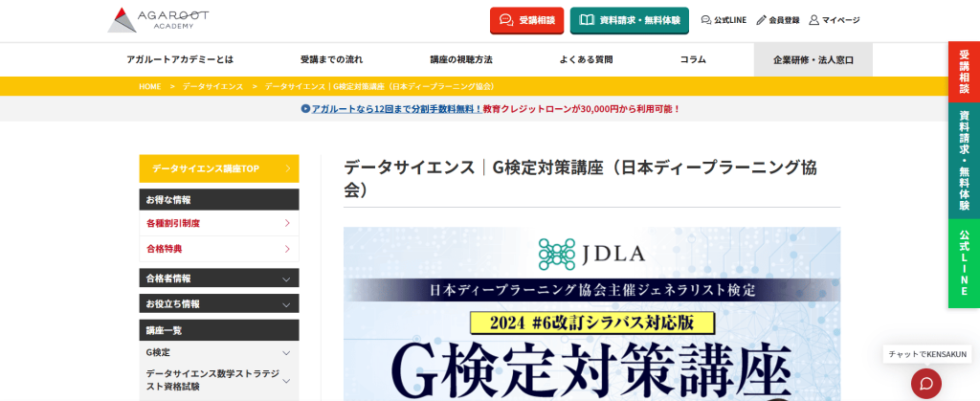Viewport: 980px width, 401px height.
Task: Open the 講座の視聴方法 menu item
Action: pyautogui.click(x=461, y=60)
